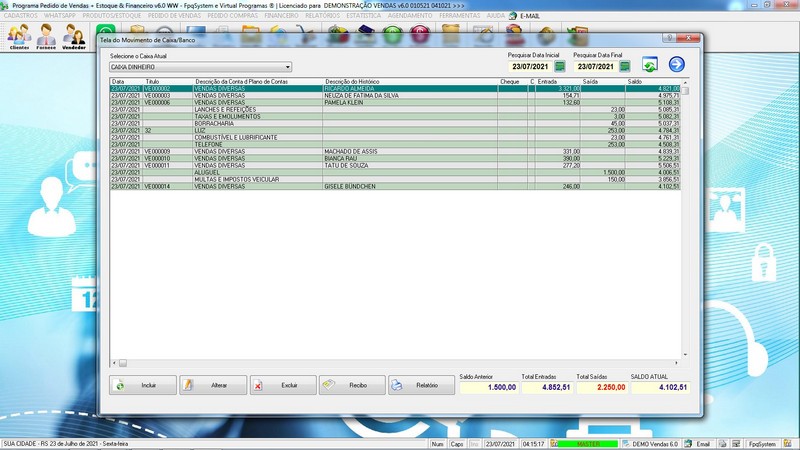Click the Saldo Anterior value field
The width and height of the screenshot is (800, 450).
click(x=489, y=387)
